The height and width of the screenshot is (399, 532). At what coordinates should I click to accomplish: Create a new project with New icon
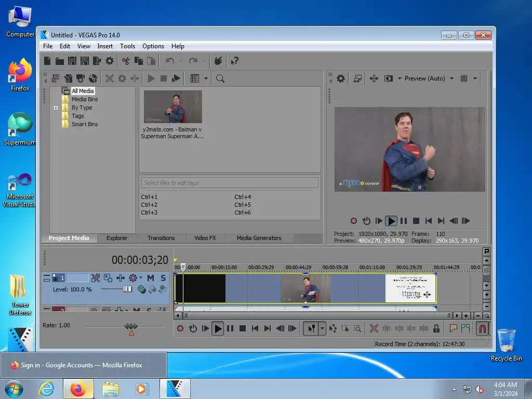[47, 61]
